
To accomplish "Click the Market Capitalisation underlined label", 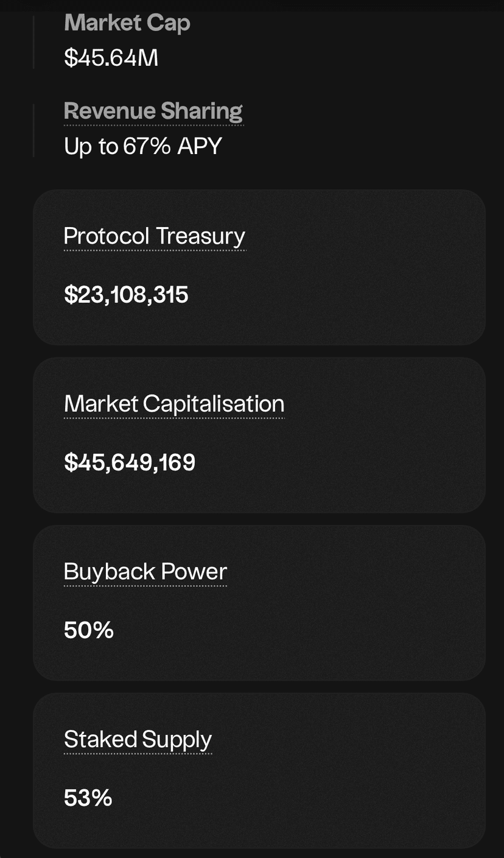I will click(174, 404).
